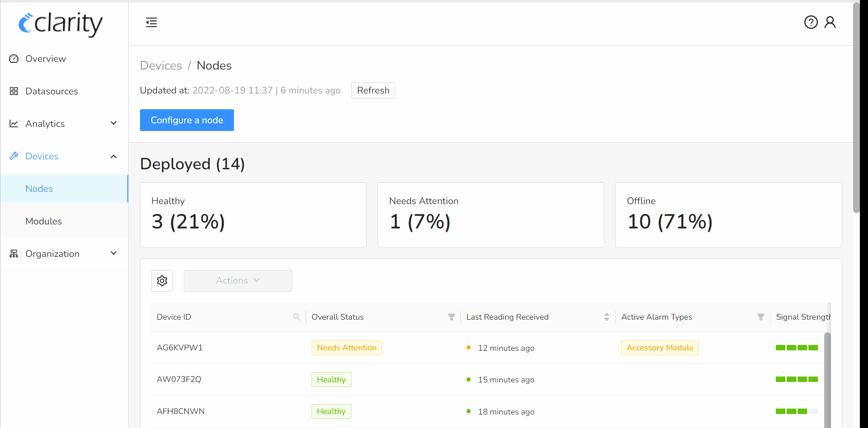Click the Clarity logo
Screen dimensions: 868x428
(x=60, y=24)
